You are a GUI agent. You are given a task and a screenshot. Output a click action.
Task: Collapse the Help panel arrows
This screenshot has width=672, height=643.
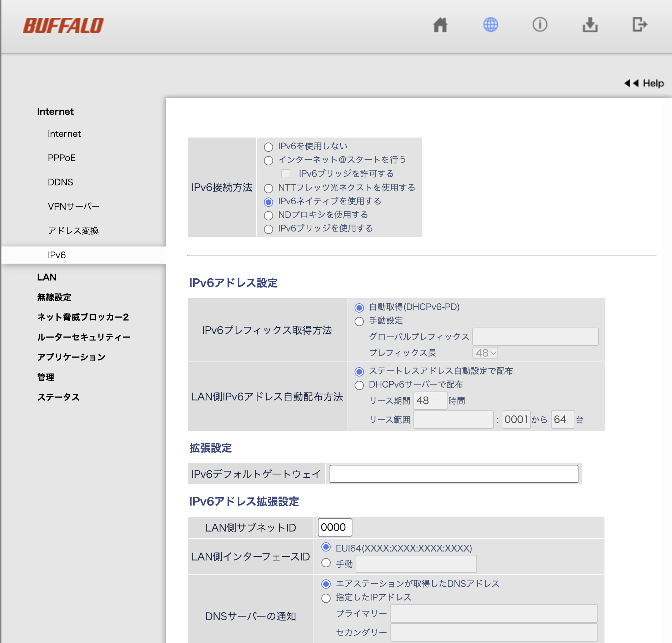tap(631, 83)
